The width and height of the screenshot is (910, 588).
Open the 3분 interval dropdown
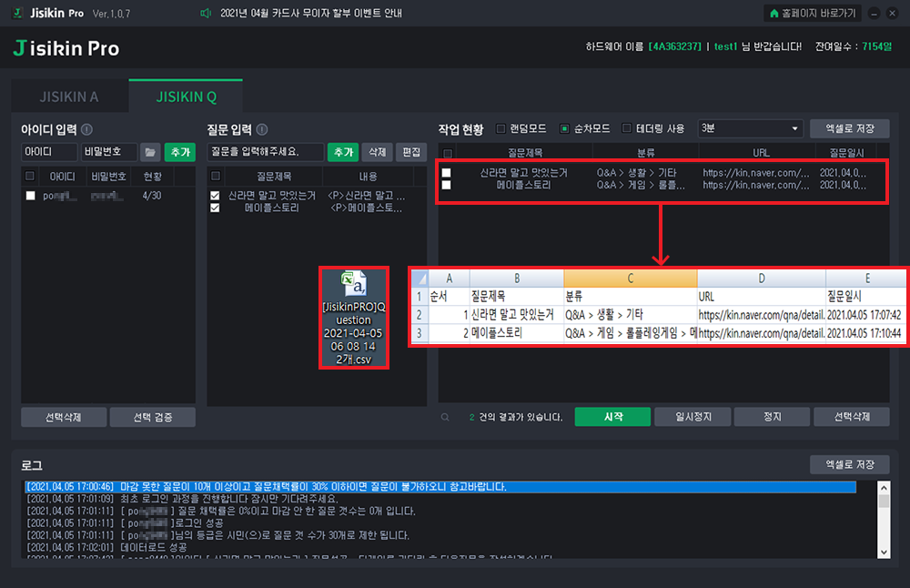tap(751, 128)
